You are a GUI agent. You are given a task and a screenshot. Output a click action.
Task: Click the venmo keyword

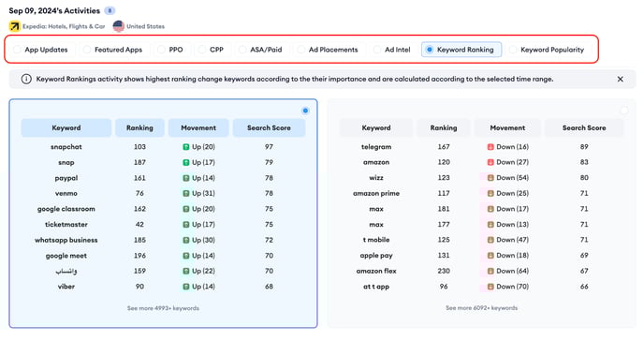[x=66, y=194]
